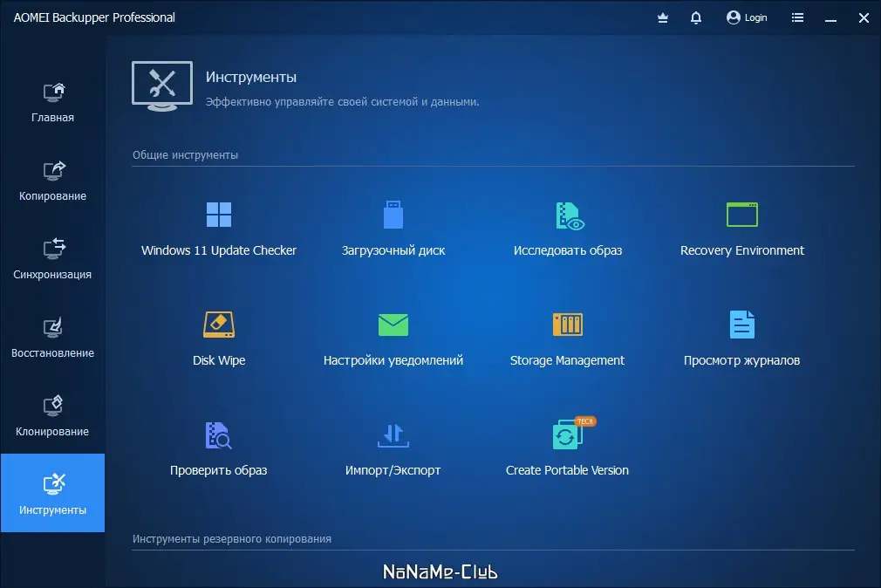Click the crown upgrade icon
Screen dimensions: 881x588
point(663,18)
